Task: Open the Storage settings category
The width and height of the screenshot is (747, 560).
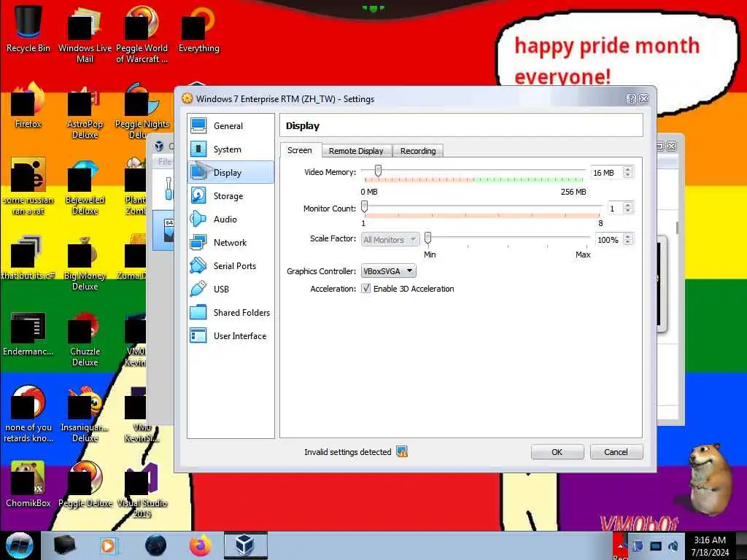Action: [231, 195]
